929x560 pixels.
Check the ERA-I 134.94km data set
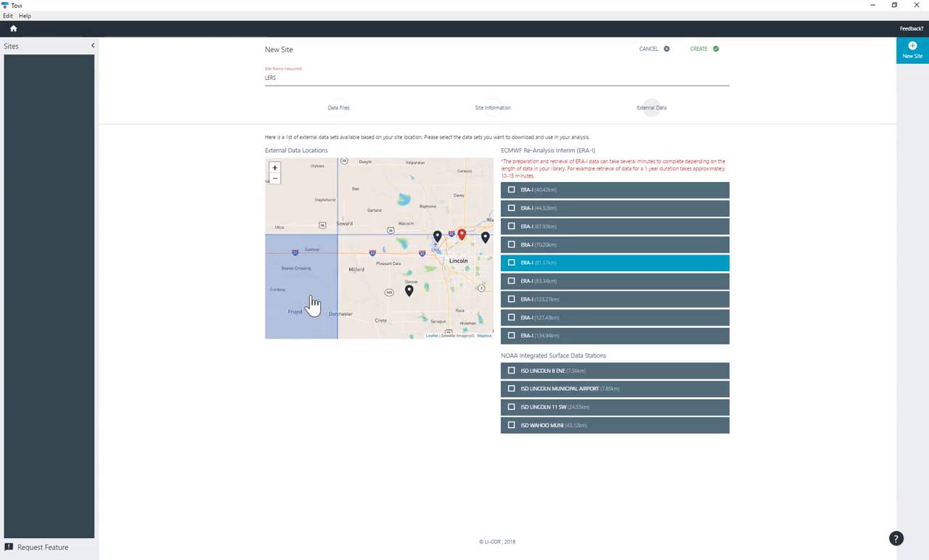(x=512, y=335)
